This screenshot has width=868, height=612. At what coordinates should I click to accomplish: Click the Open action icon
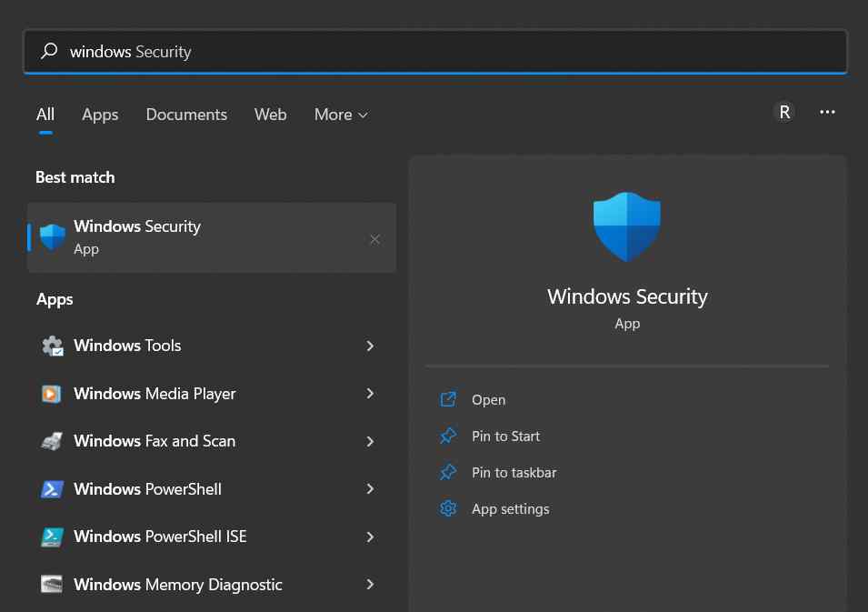click(448, 399)
